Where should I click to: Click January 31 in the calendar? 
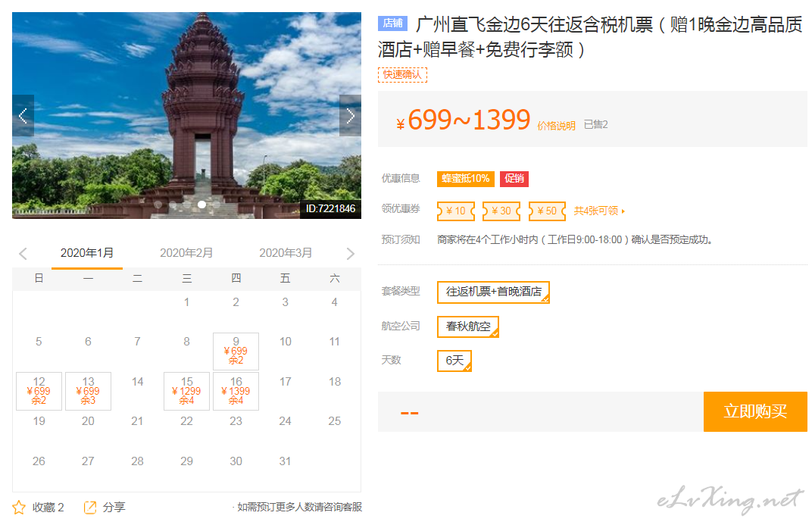[285, 461]
